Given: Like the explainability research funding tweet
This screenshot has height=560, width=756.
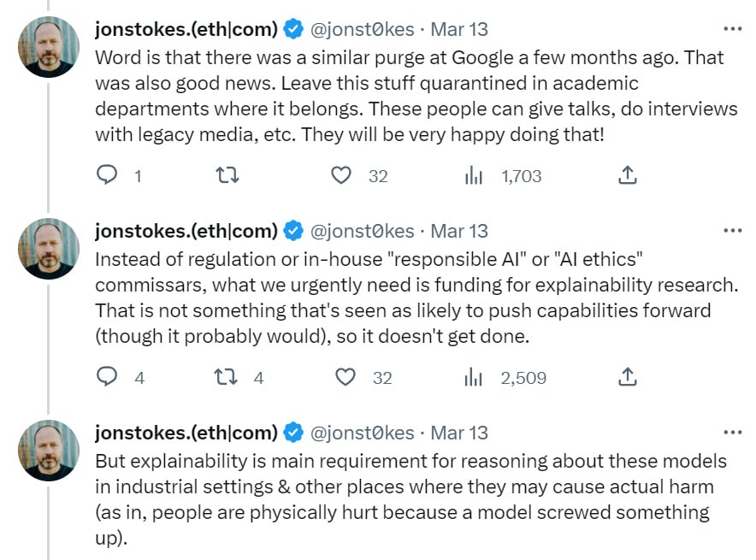Looking at the screenshot, I should (x=346, y=377).
